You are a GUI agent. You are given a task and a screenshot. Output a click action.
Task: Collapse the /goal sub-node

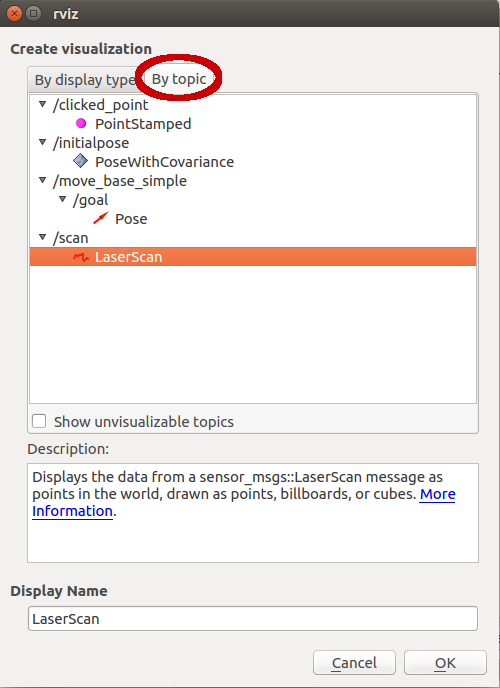(63, 200)
